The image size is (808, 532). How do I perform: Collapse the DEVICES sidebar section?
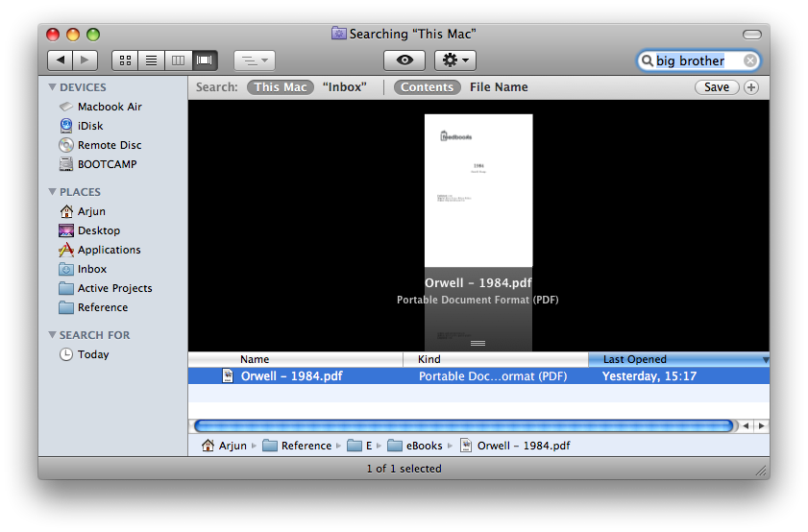(52, 87)
